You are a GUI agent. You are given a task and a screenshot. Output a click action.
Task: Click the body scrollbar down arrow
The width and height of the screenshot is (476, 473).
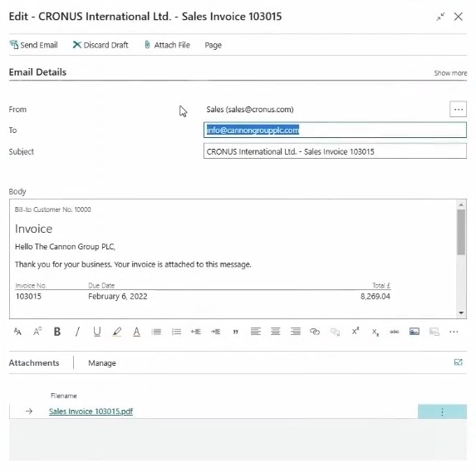point(461,313)
